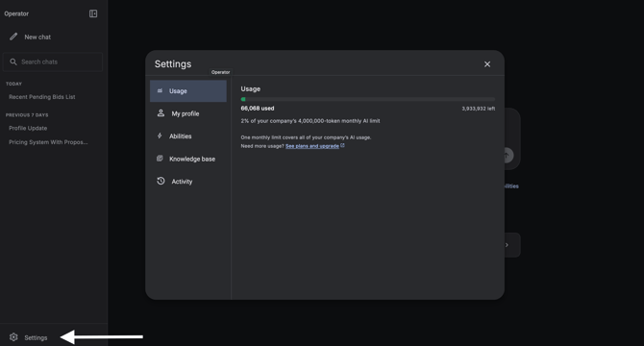Click into the Search chats field

point(53,62)
